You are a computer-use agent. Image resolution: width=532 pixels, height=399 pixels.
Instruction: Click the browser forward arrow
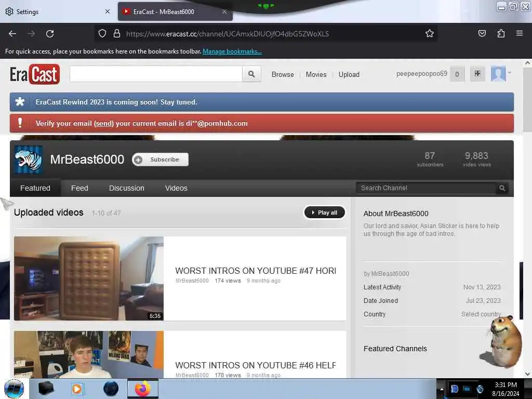(31, 34)
